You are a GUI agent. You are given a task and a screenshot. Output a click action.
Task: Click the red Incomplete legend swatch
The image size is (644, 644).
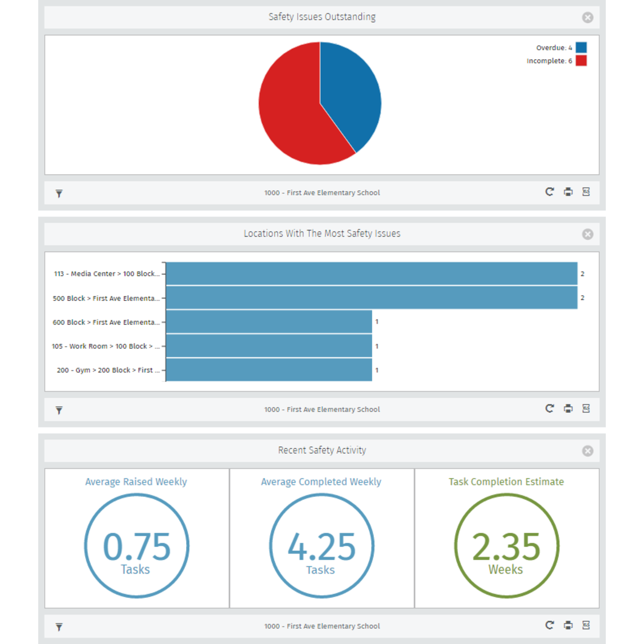581,61
